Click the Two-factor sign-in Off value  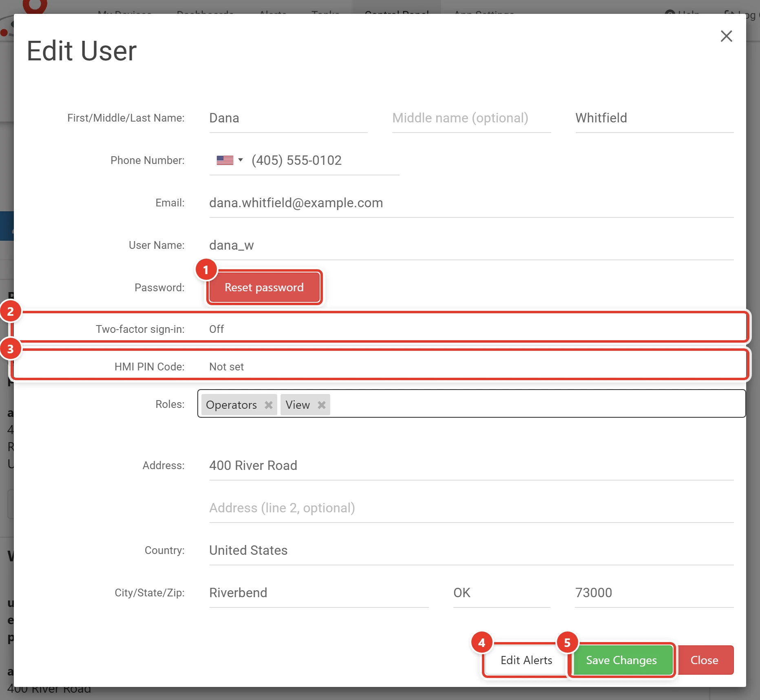(x=217, y=329)
